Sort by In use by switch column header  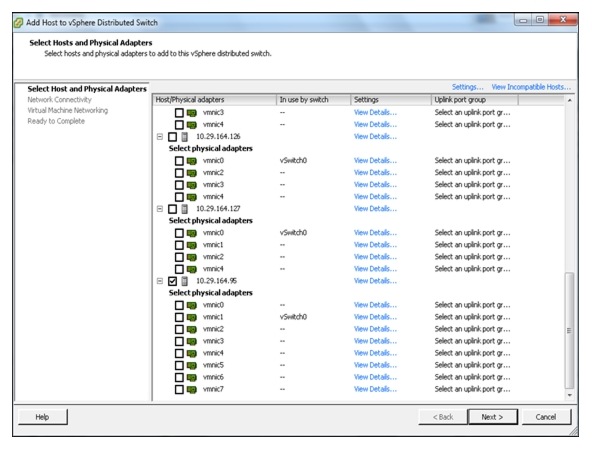pyautogui.click(x=313, y=100)
